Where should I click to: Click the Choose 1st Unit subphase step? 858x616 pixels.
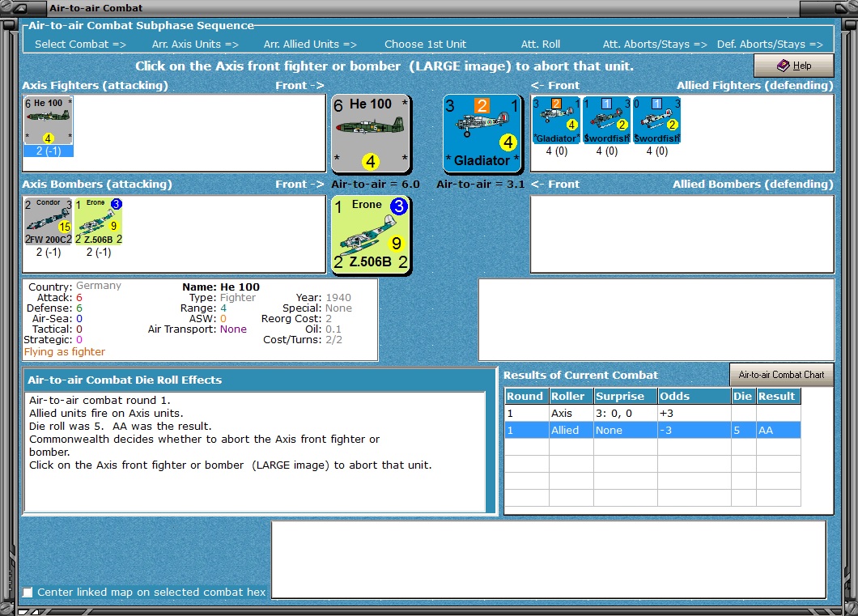point(425,45)
